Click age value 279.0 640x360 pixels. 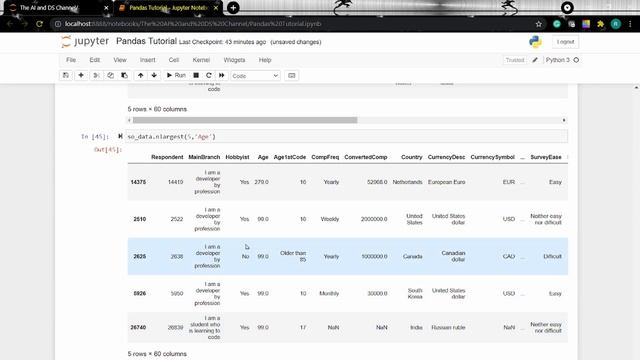click(x=261, y=182)
